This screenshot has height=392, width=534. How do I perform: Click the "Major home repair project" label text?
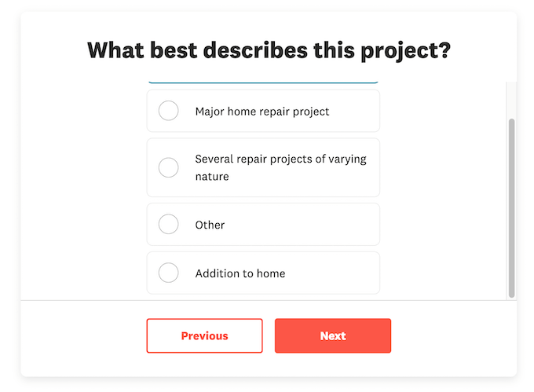pyautogui.click(x=262, y=112)
